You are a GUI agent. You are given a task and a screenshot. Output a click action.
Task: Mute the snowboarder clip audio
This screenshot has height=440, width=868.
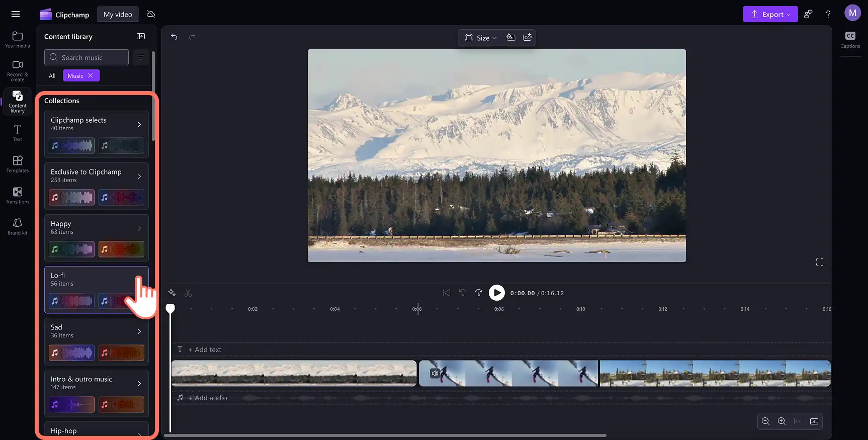(x=435, y=373)
